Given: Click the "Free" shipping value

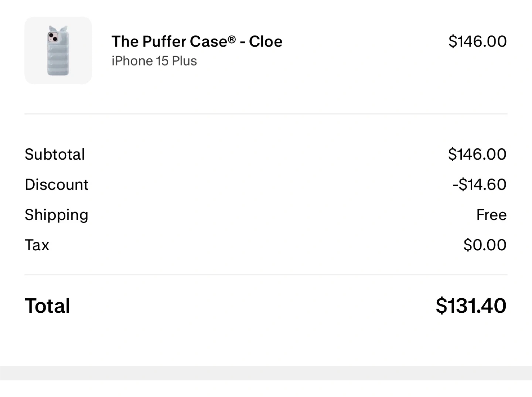Looking at the screenshot, I should click(491, 215).
